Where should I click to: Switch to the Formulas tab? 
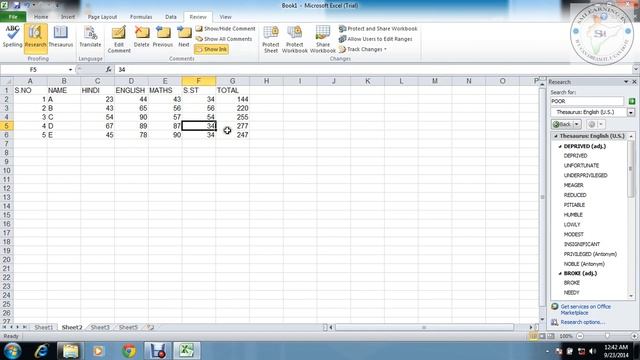pyautogui.click(x=141, y=17)
